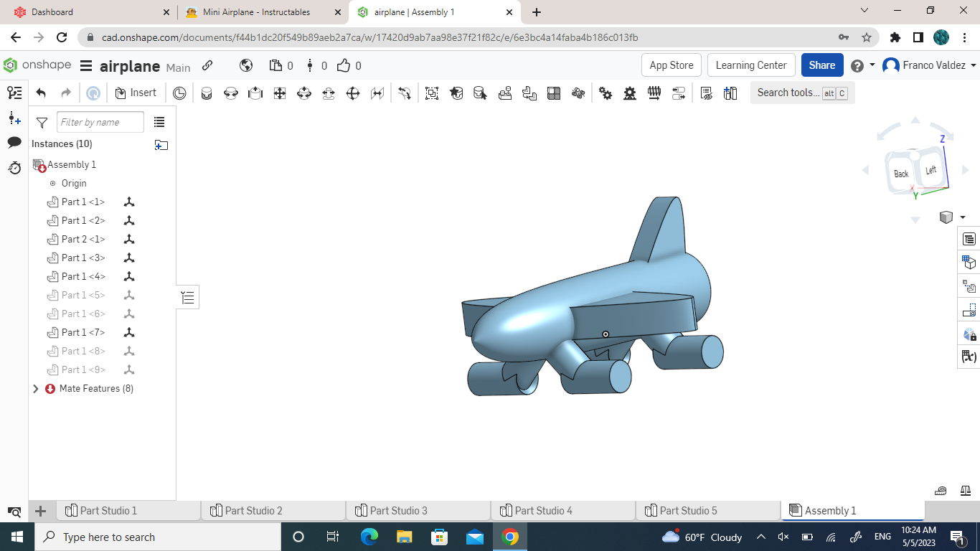Click the Undo arrow
This screenshot has width=980, height=551.
(x=41, y=92)
